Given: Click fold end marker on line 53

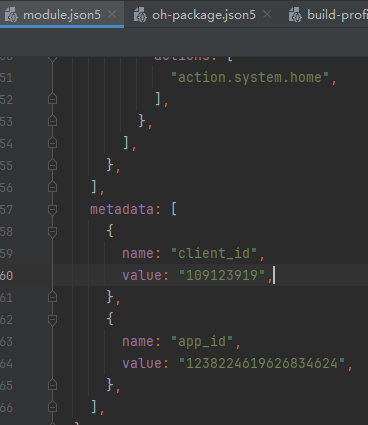Looking at the screenshot, I should [x=52, y=121].
